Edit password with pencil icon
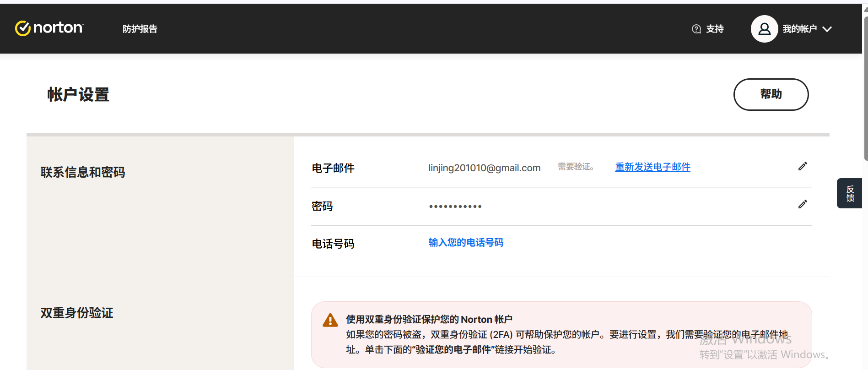 tap(803, 204)
